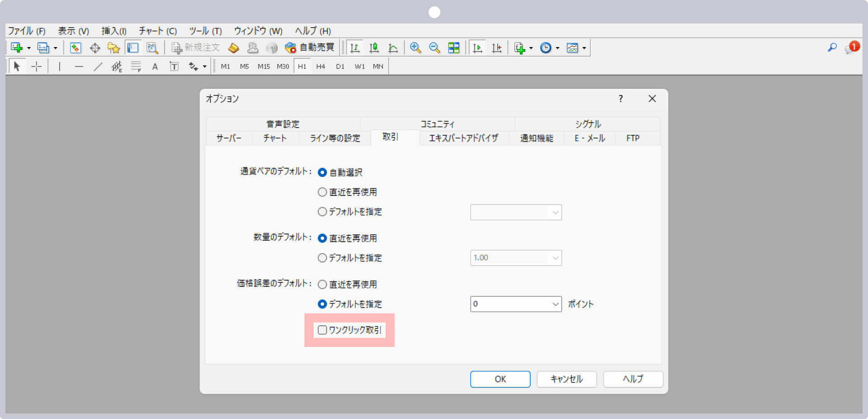The image size is (868, 419).
Task: Open the default symbol combo box
Action: (x=516, y=212)
